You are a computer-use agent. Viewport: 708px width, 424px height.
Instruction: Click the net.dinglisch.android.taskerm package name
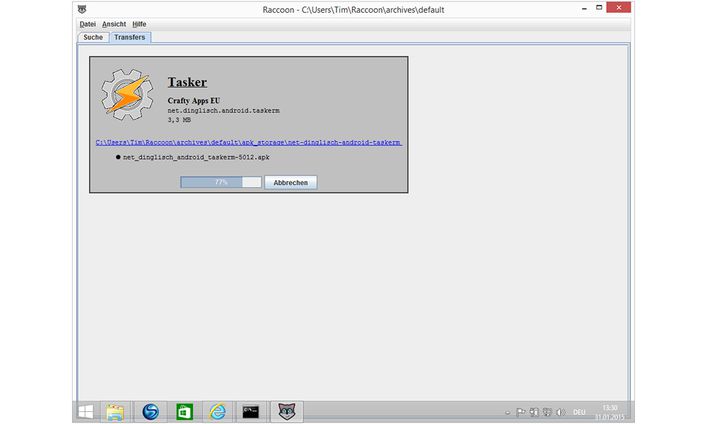(224, 111)
